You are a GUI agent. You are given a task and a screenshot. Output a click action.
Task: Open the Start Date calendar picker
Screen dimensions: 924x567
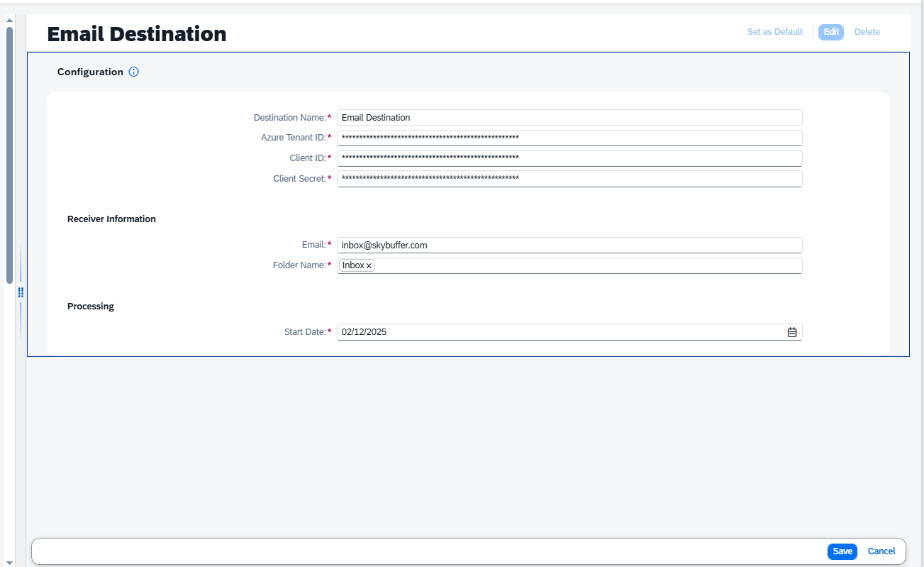[x=792, y=332]
